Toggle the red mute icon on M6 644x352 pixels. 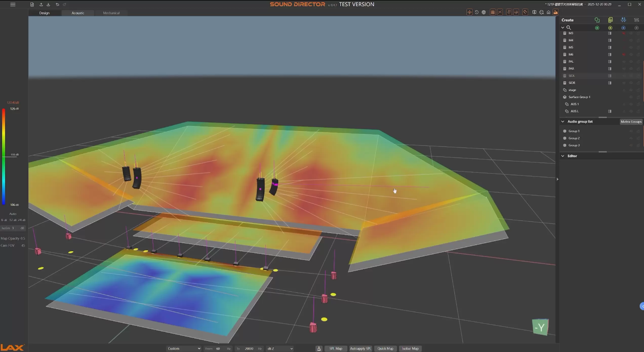coord(624,54)
